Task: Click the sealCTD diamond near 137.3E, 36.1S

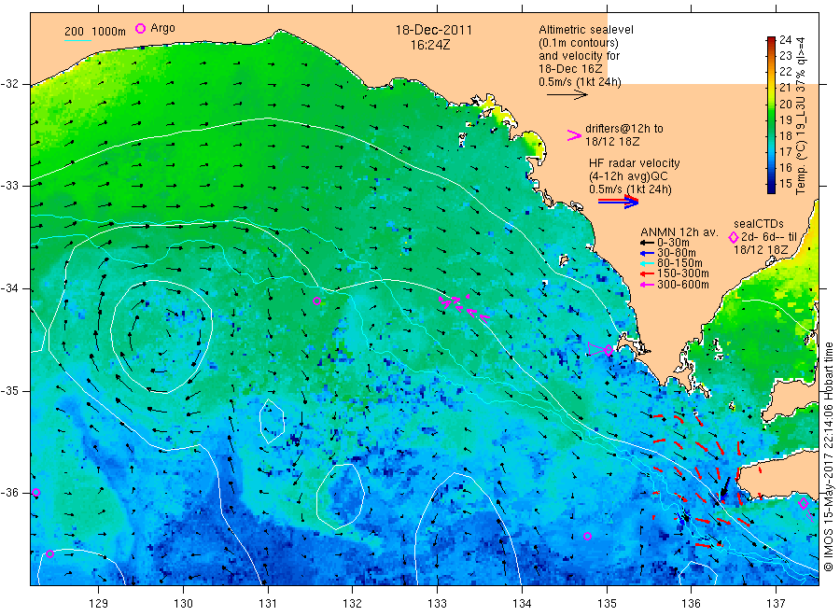Action: 803,503
